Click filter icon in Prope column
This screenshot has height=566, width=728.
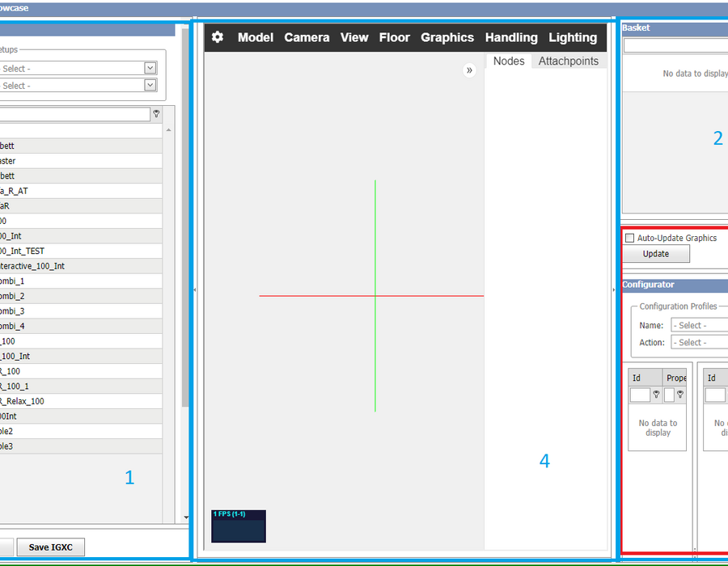pos(680,395)
